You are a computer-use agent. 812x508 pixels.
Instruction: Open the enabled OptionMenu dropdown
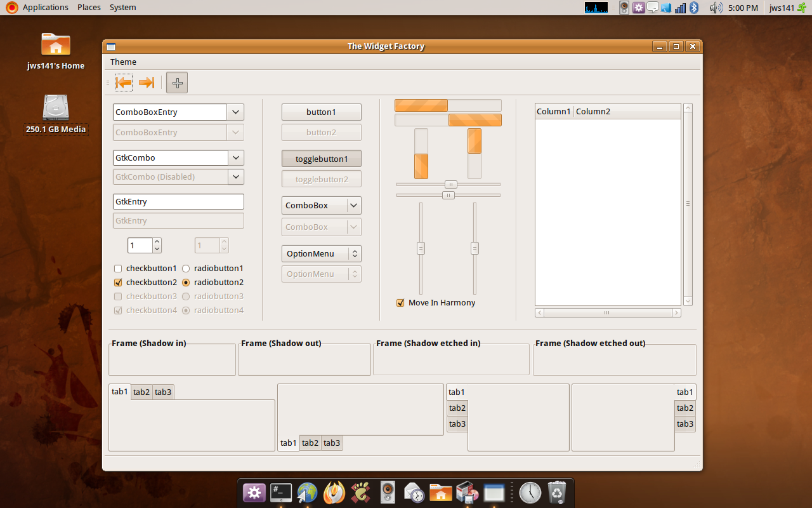tap(321, 254)
